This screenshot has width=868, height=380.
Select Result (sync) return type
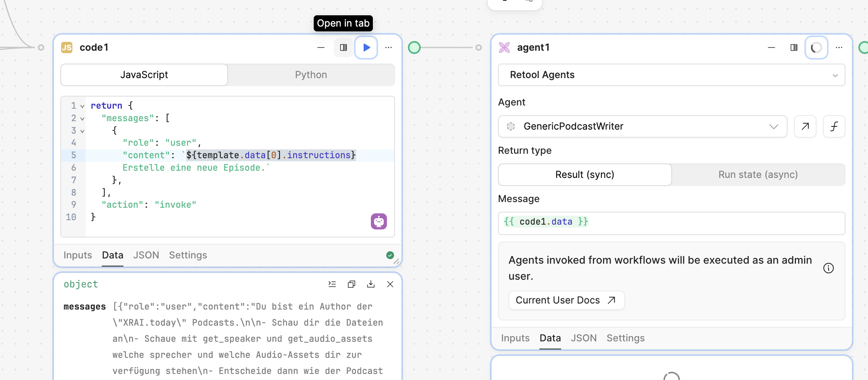[585, 175]
